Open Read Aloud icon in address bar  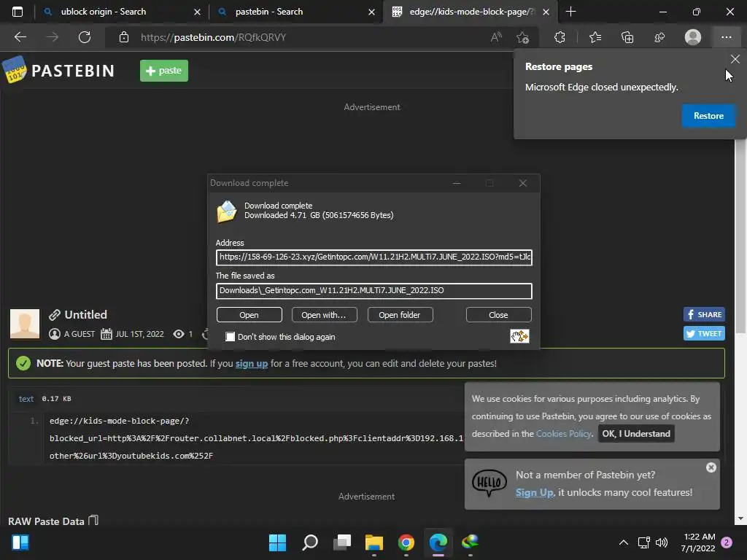click(x=496, y=37)
